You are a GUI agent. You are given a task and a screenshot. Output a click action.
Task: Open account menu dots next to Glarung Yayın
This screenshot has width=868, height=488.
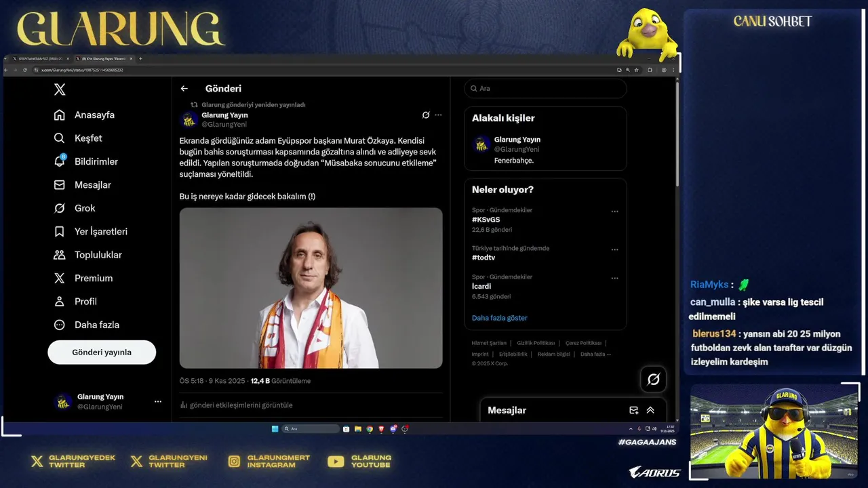(x=158, y=401)
